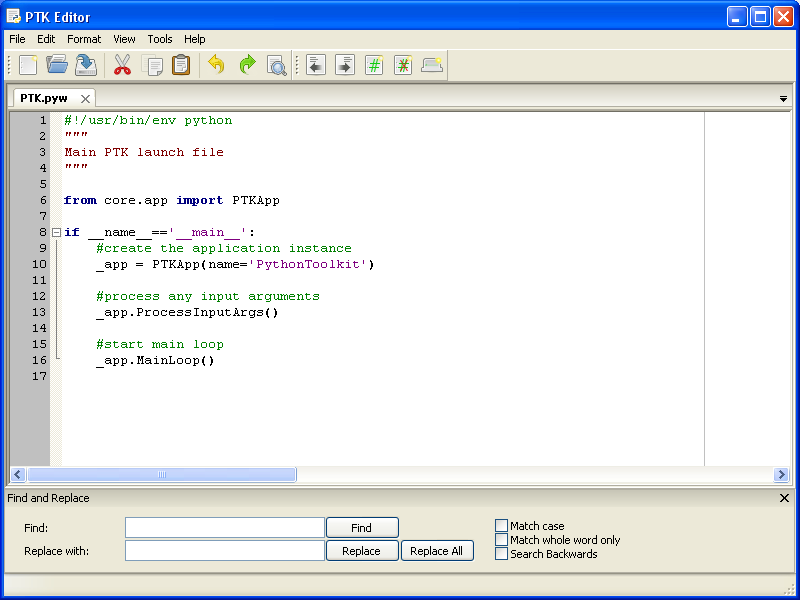Indent selection with right arrow icon

tap(345, 65)
